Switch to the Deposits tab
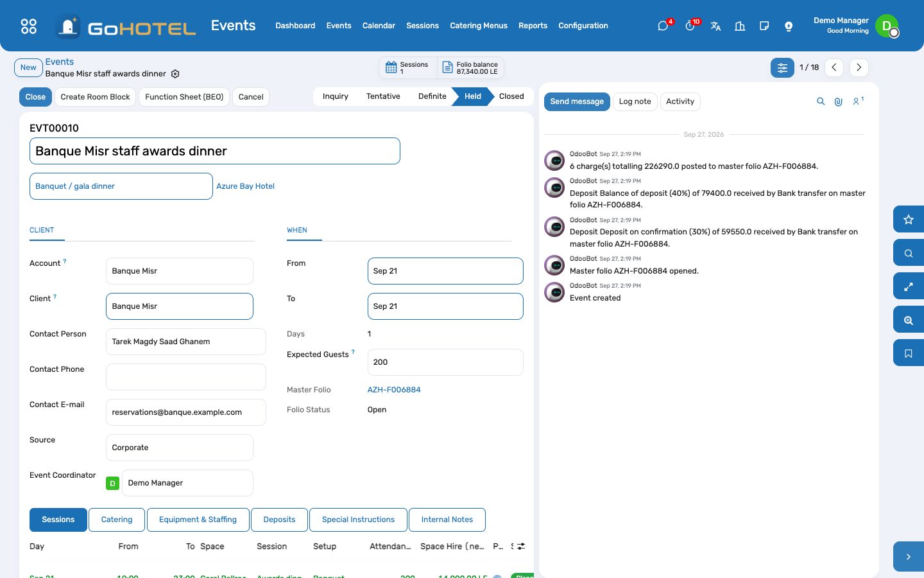The height and width of the screenshot is (578, 924). pos(279,520)
